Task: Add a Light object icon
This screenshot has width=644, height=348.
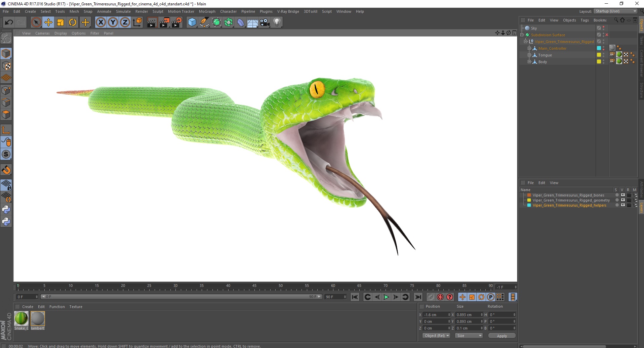Action: pyautogui.click(x=277, y=23)
